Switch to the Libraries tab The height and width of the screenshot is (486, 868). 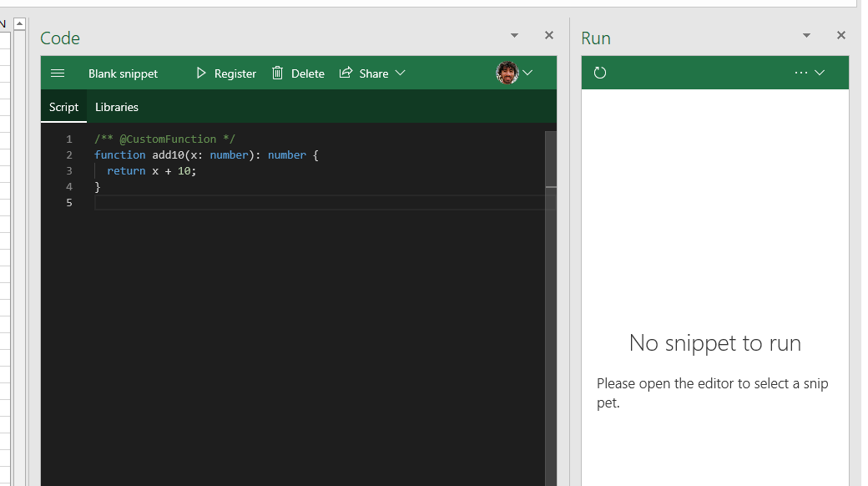(x=116, y=107)
